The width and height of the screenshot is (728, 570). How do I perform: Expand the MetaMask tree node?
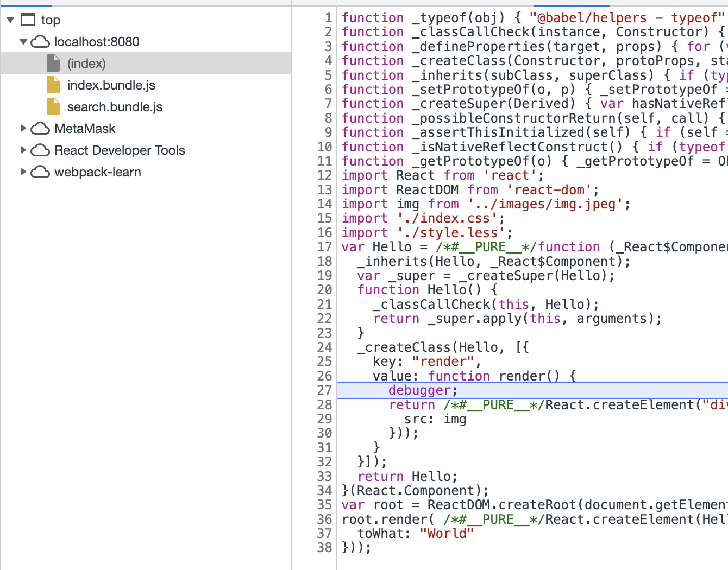pyautogui.click(x=23, y=129)
